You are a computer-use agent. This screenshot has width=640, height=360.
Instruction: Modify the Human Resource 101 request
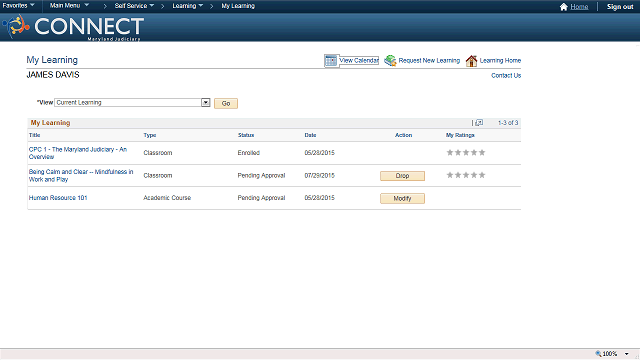[402, 198]
